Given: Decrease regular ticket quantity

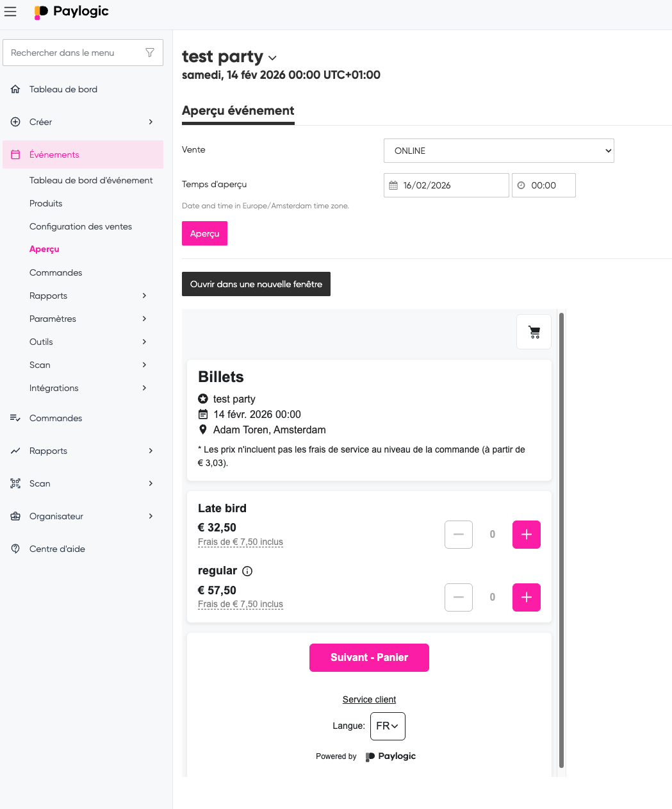Looking at the screenshot, I should tap(458, 597).
